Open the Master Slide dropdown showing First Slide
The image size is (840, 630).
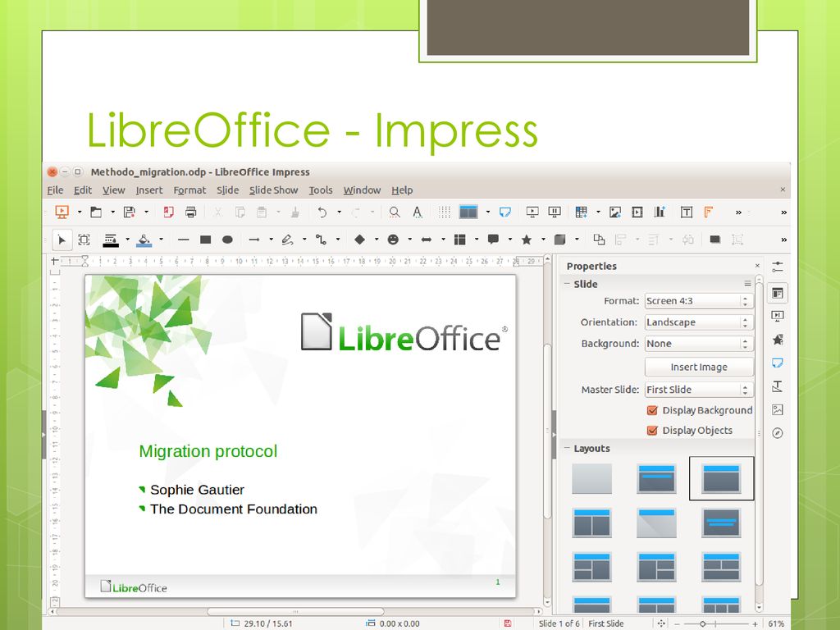tap(699, 390)
